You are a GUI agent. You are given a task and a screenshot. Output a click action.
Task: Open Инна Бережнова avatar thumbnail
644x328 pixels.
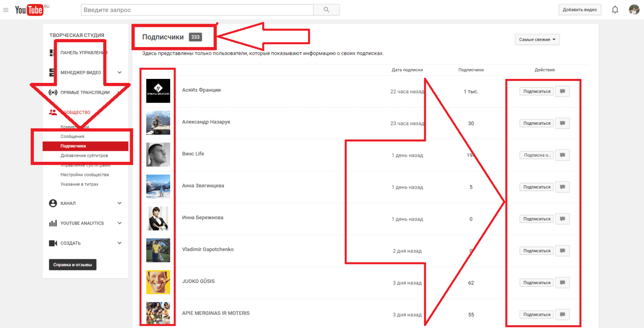click(x=158, y=218)
